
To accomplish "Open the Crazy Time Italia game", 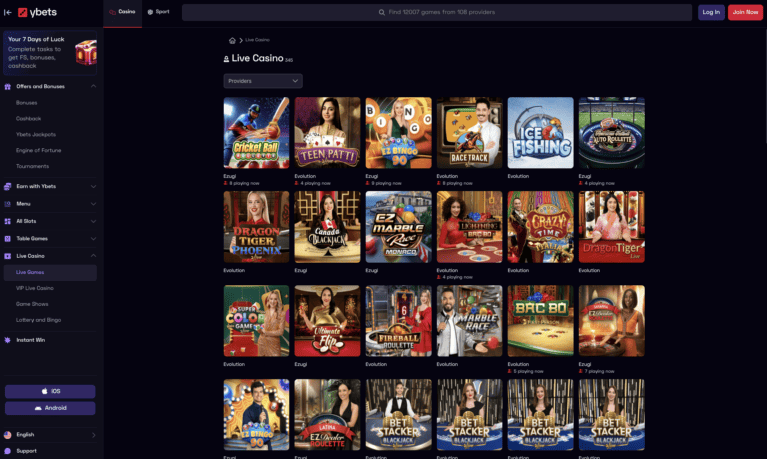I will tap(541, 227).
